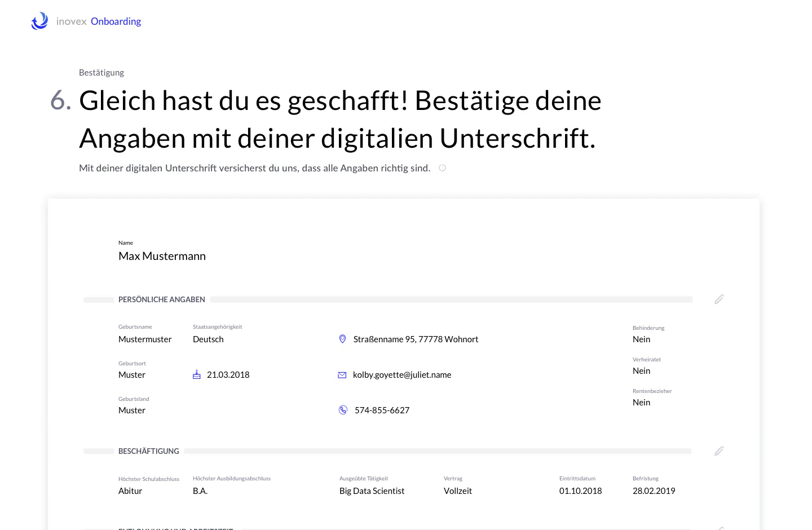Click the Geburtsland value Muster
This screenshot has width=812, height=530.
point(132,410)
